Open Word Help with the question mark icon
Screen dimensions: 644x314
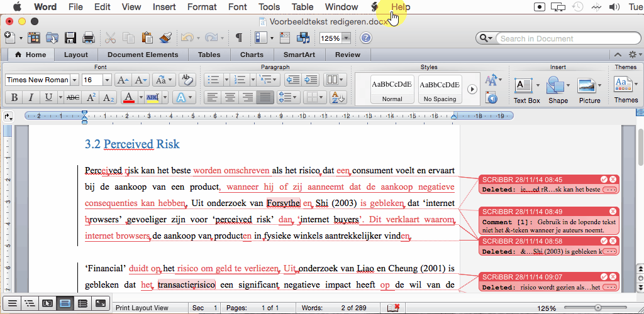point(365,38)
